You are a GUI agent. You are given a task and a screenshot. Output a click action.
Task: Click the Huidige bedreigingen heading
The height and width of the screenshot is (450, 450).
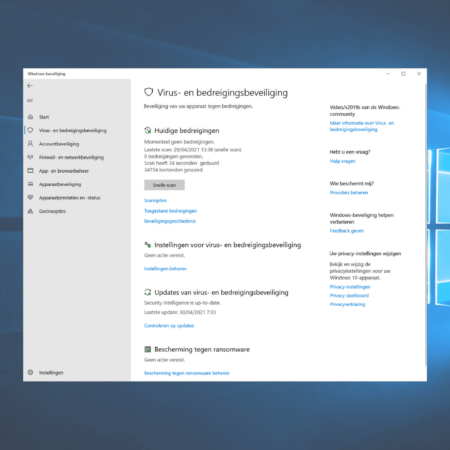187,131
